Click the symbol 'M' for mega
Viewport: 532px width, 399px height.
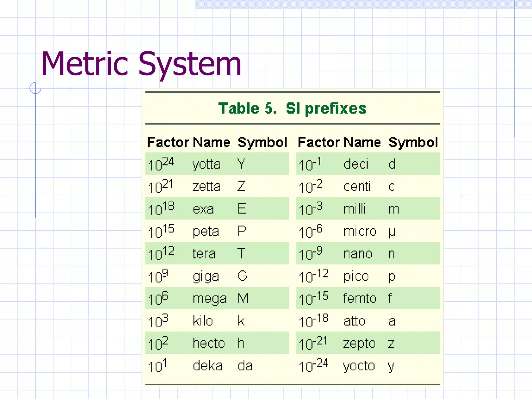pyautogui.click(x=243, y=298)
